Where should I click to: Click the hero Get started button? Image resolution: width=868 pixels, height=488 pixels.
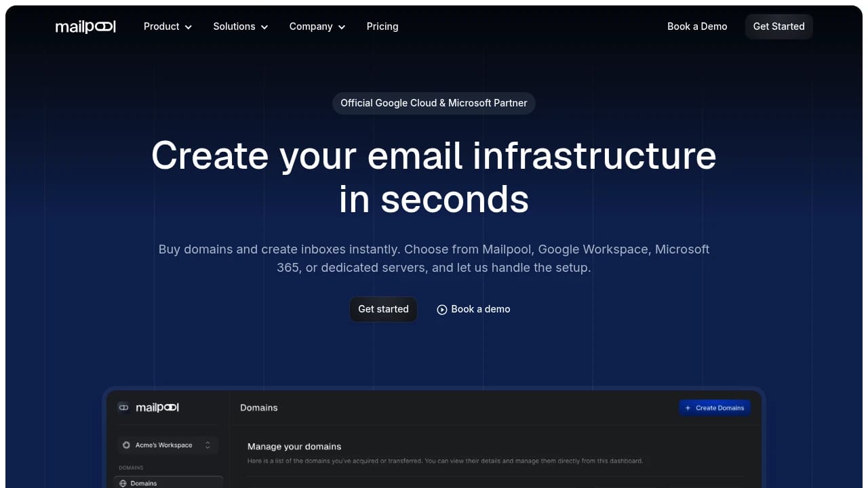383,309
